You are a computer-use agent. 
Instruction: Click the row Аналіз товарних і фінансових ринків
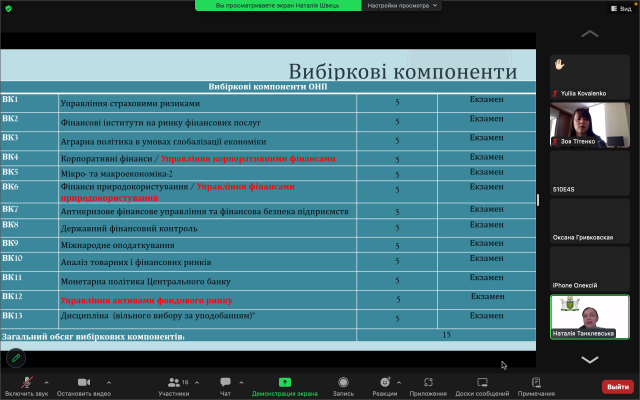coord(268,262)
